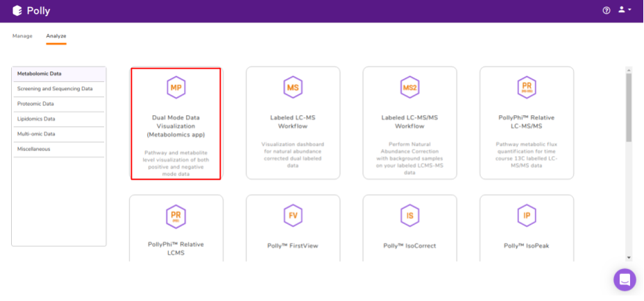
Task: Click the description about background samples correction
Action: pyautogui.click(x=410, y=159)
